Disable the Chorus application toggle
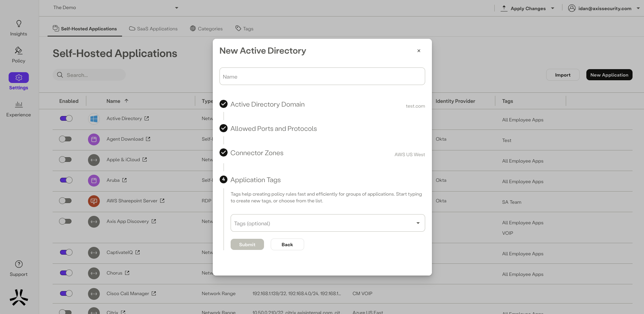644x314 pixels. [x=66, y=273]
